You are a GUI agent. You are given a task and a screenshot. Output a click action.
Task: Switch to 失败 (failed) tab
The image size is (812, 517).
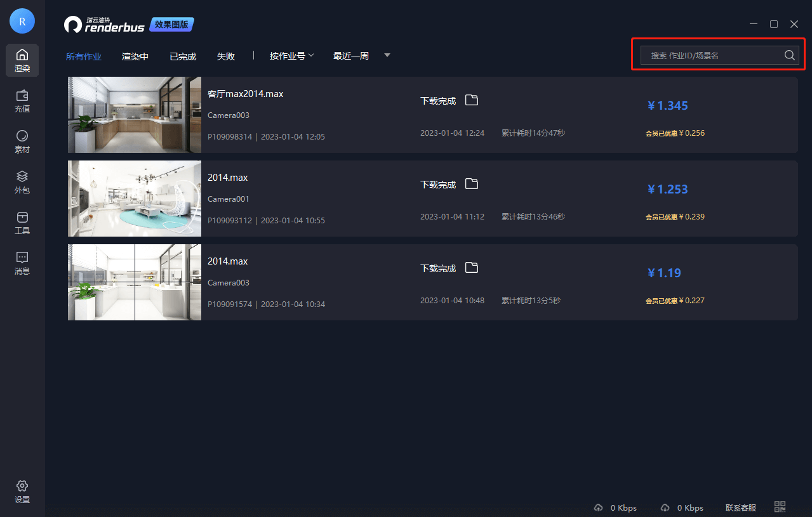click(x=226, y=56)
